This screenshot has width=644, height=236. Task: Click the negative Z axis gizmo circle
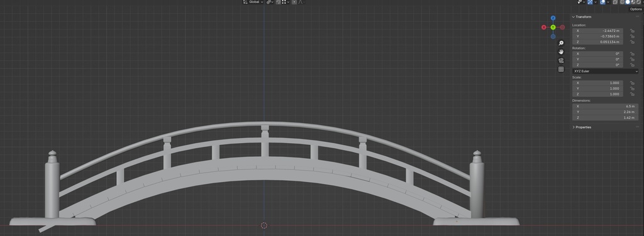coord(553,36)
